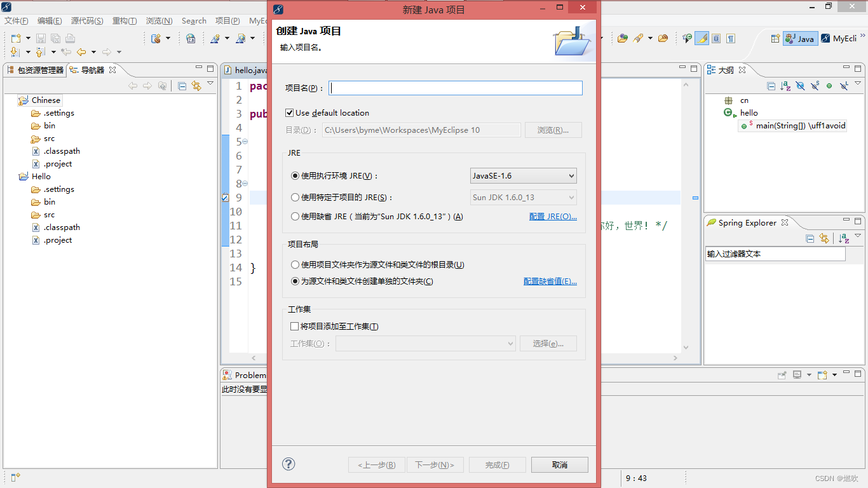Go to last edit location icon
The image size is (868, 488).
point(65,52)
